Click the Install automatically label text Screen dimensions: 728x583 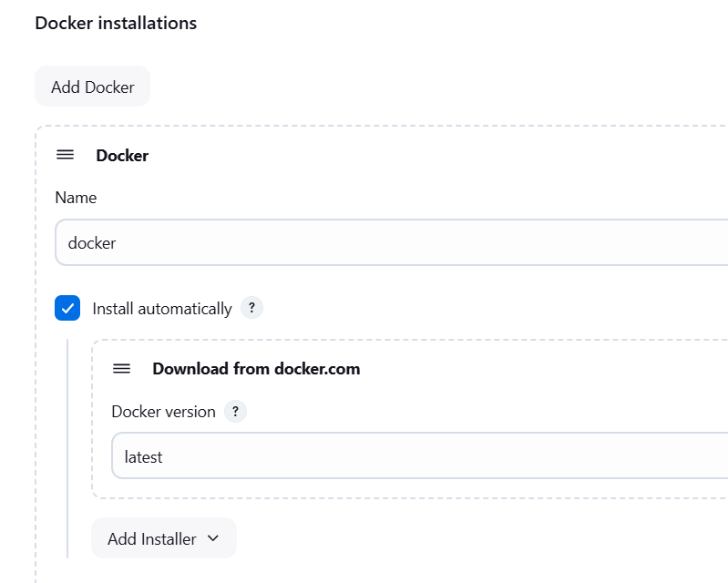coord(162,309)
